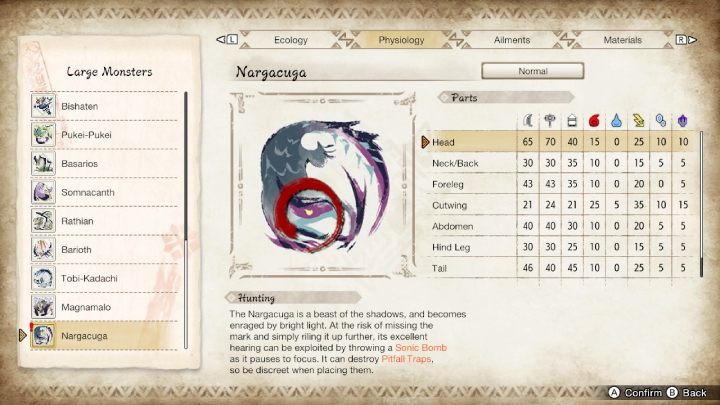The height and width of the screenshot is (405, 720).
Task: Click the fire element weakness icon
Action: coord(595,121)
